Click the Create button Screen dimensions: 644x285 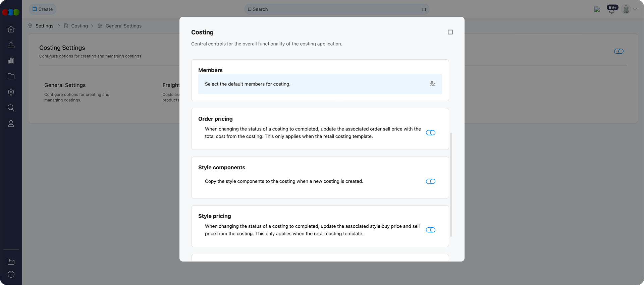(x=43, y=9)
